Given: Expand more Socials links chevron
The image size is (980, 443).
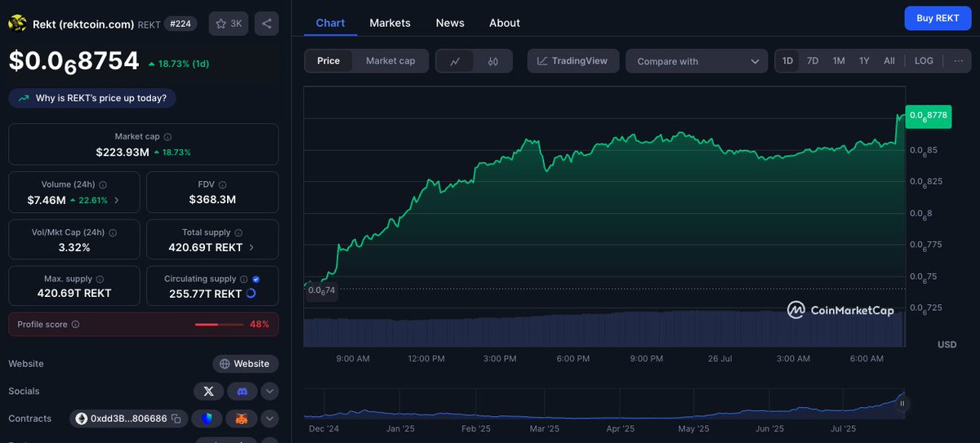Looking at the screenshot, I should [269, 392].
